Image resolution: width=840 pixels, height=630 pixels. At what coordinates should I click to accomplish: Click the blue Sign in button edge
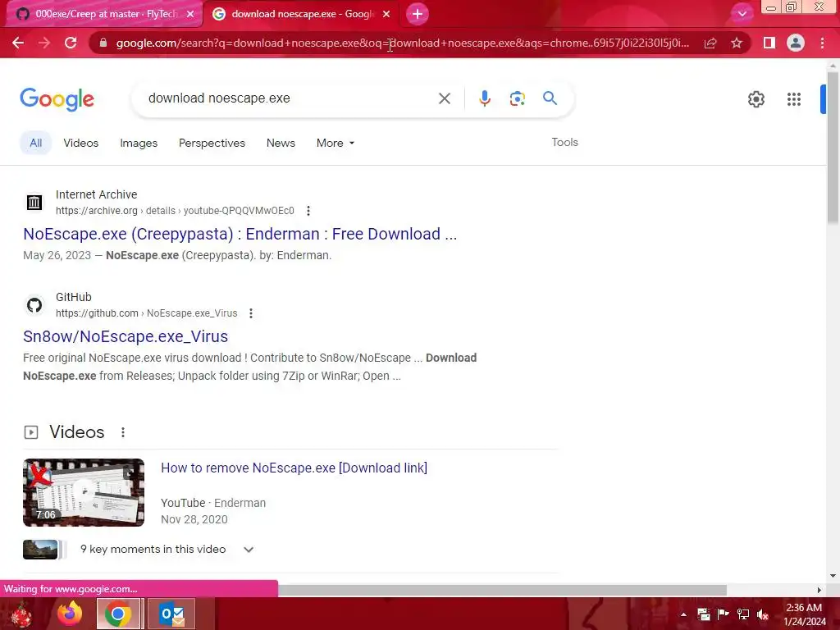point(823,99)
